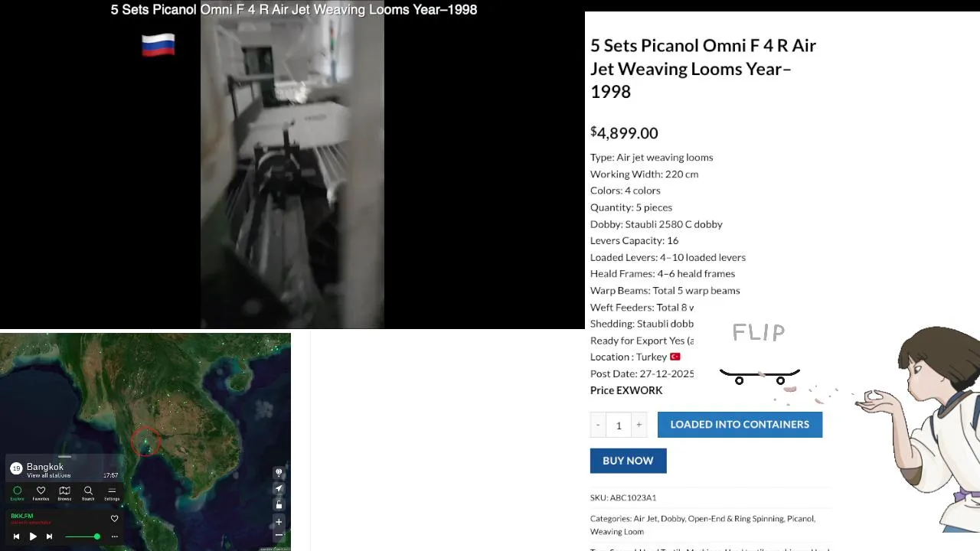This screenshot has width=980, height=551.
Task: Open the three-dots more options menu
Action: pos(115,536)
